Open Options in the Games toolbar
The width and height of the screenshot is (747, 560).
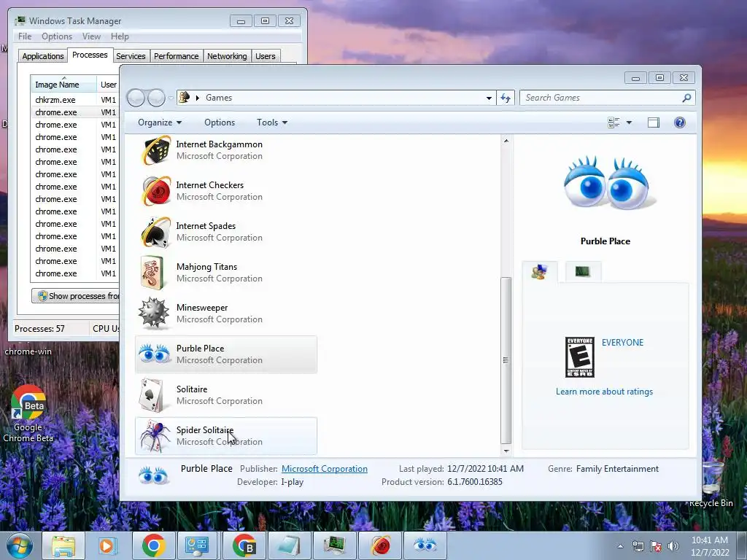(220, 122)
